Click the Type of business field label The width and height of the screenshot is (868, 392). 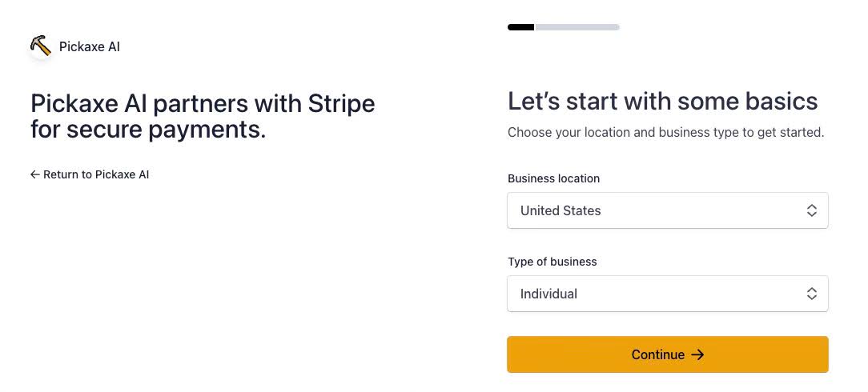[552, 262]
